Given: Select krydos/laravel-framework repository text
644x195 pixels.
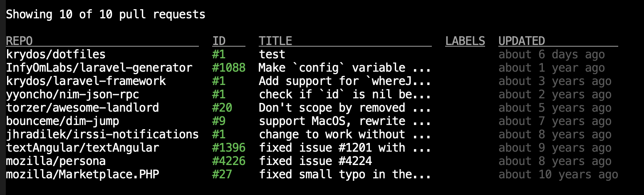Looking at the screenshot, I should click(x=86, y=81).
